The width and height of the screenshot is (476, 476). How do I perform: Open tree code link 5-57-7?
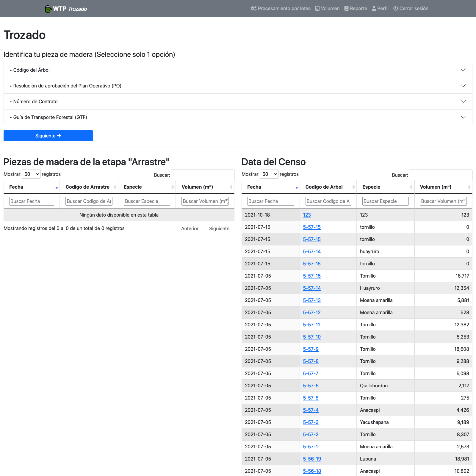[311, 373]
